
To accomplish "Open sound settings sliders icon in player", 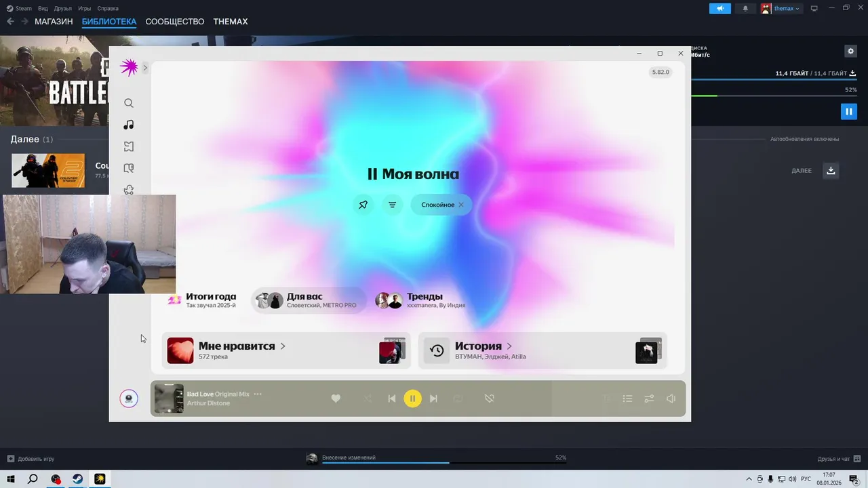I will point(649,399).
